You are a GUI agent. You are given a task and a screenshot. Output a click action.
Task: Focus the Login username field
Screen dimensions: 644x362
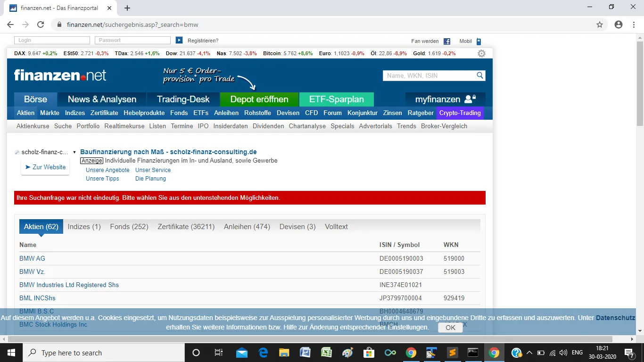coord(52,41)
